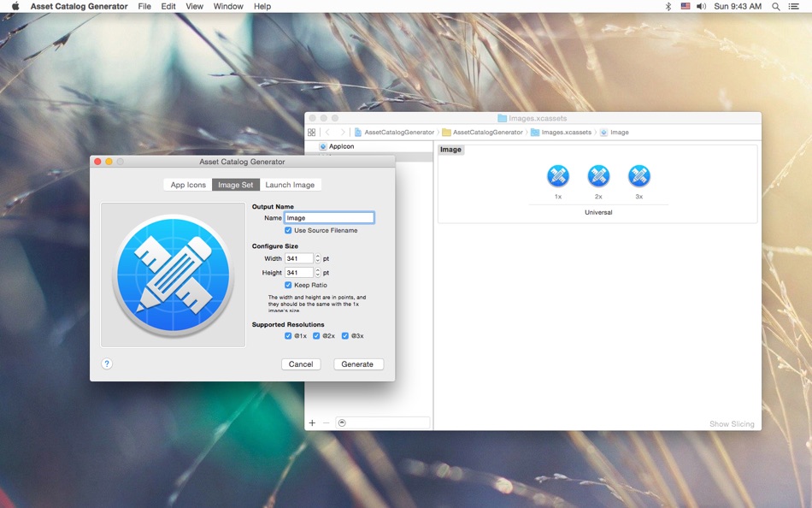Go back with Xcode left chevron

click(x=327, y=133)
